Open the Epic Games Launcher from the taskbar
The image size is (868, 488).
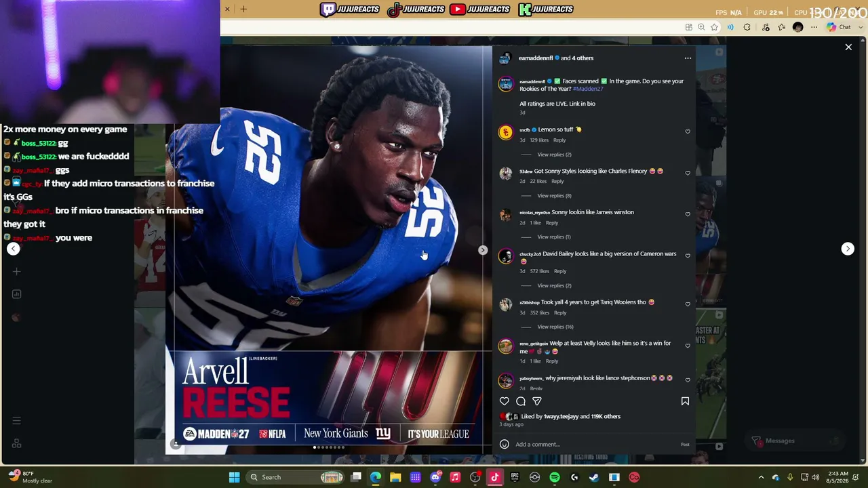point(515,477)
